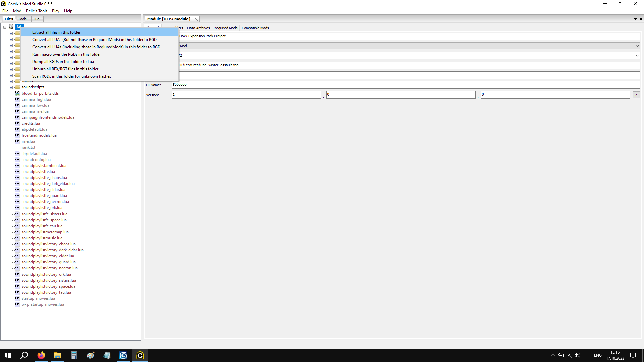Choose Extract all files in this folder

click(56, 32)
